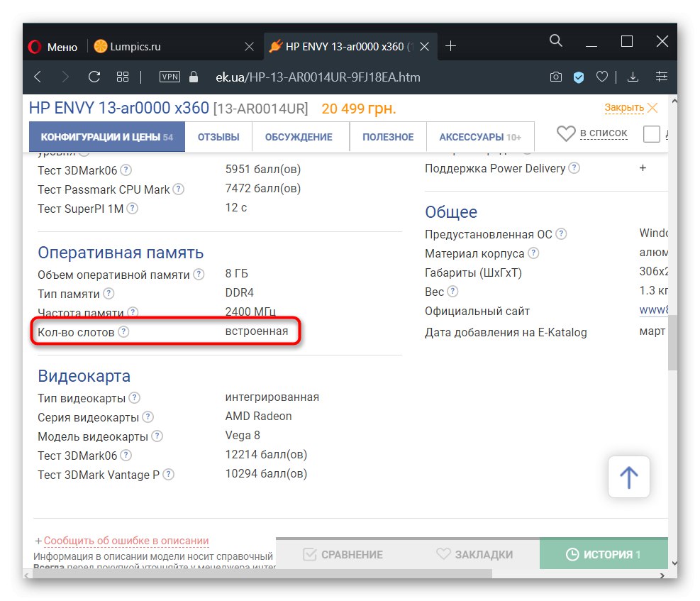The width and height of the screenshot is (700, 601).
Task: Bookmark page with address bar heart icon
Action: pos(601,77)
